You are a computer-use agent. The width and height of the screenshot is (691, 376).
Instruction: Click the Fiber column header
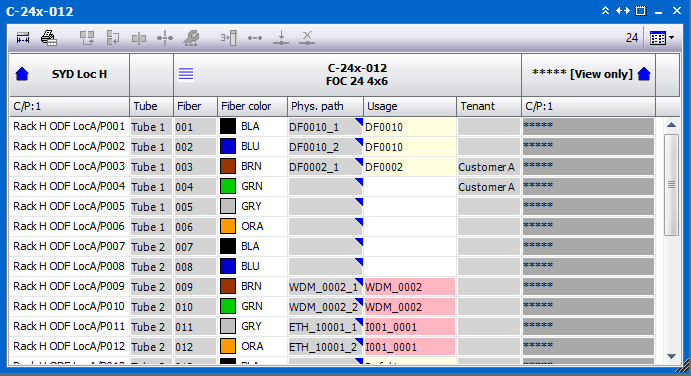(x=195, y=106)
